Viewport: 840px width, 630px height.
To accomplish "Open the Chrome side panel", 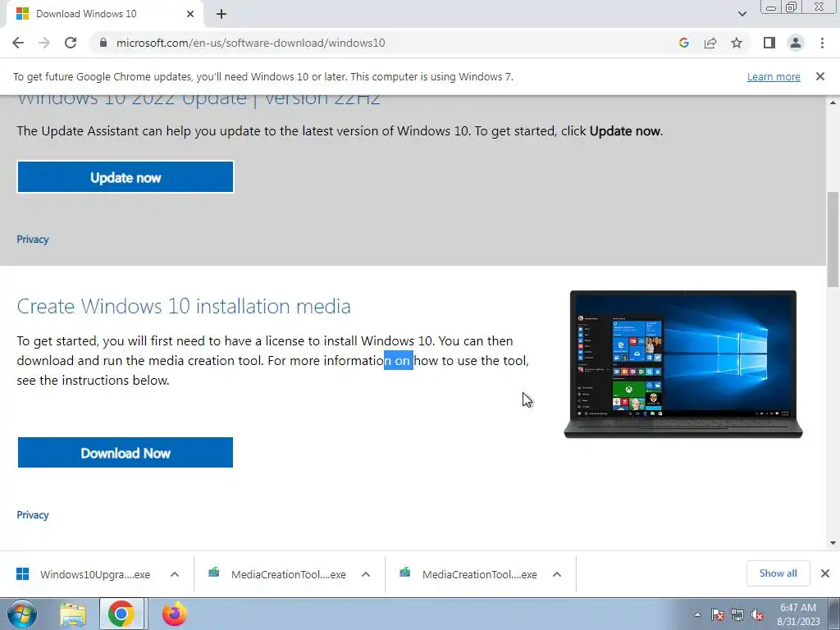I will tap(769, 43).
